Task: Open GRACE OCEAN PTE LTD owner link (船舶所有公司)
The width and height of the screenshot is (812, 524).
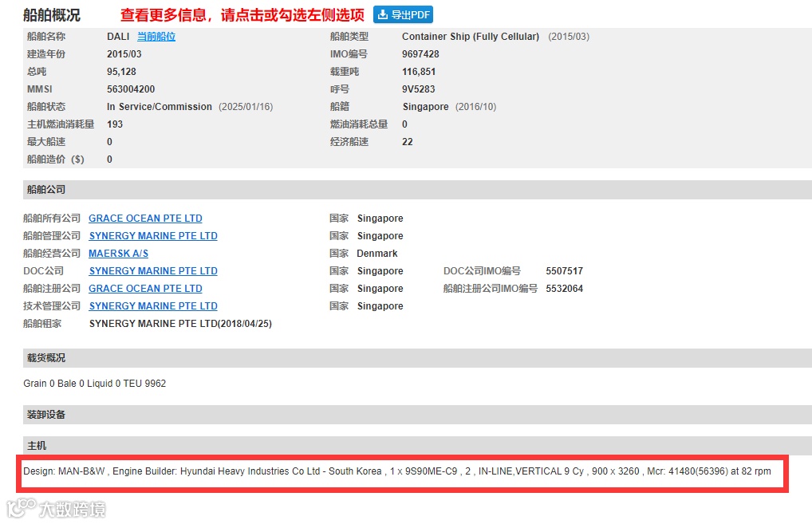Action: pos(145,219)
